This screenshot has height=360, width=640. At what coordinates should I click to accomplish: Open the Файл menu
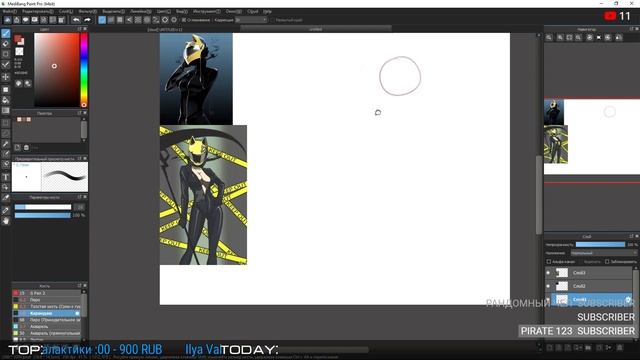10,11
